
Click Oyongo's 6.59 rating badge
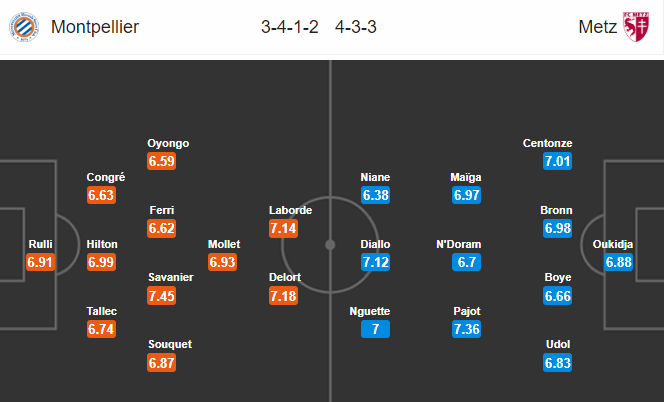[161, 161]
